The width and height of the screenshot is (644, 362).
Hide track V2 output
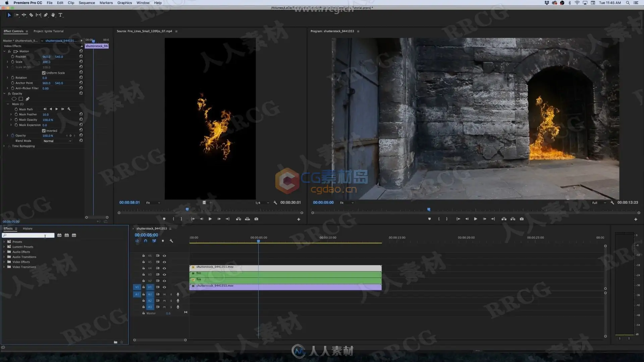pos(164,281)
